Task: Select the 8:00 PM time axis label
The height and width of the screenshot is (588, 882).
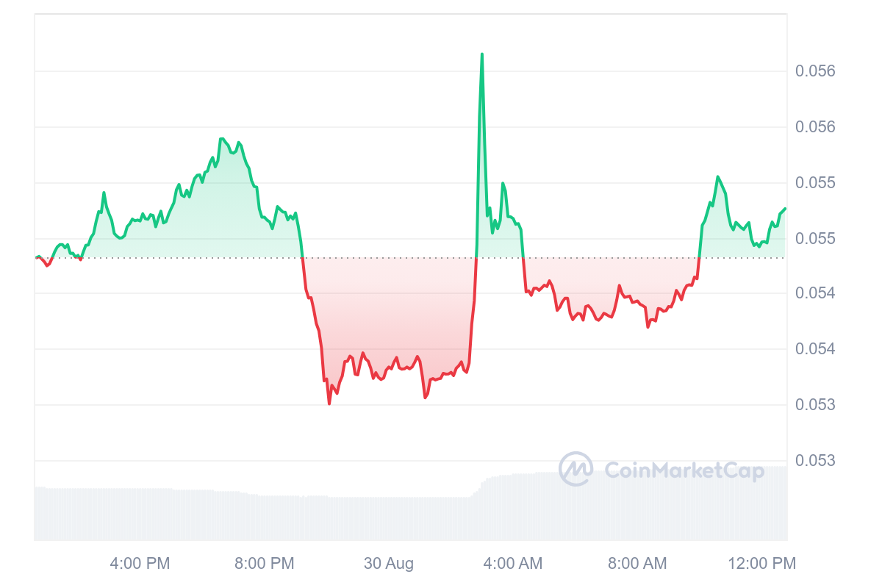Action: 265,564
